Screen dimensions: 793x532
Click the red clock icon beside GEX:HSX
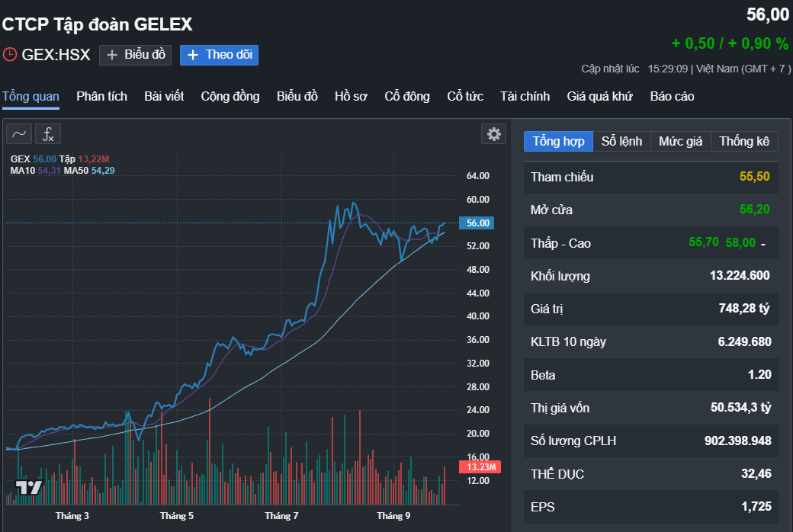tap(9, 55)
